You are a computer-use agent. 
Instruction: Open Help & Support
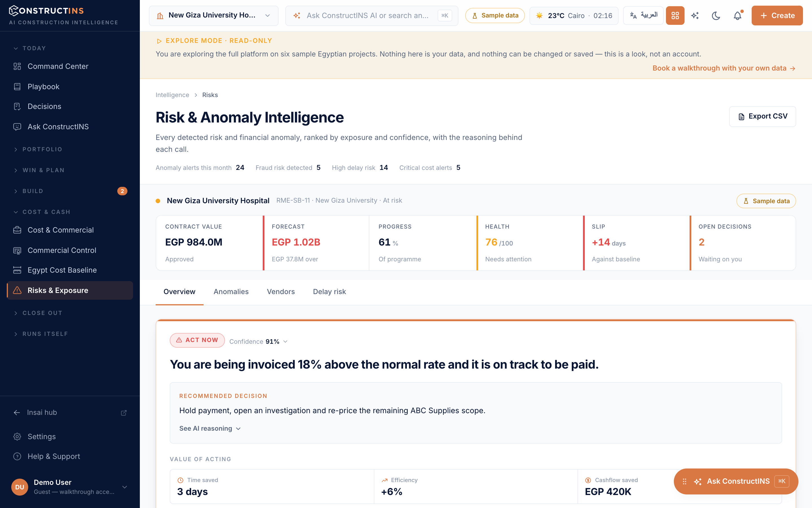point(70,456)
